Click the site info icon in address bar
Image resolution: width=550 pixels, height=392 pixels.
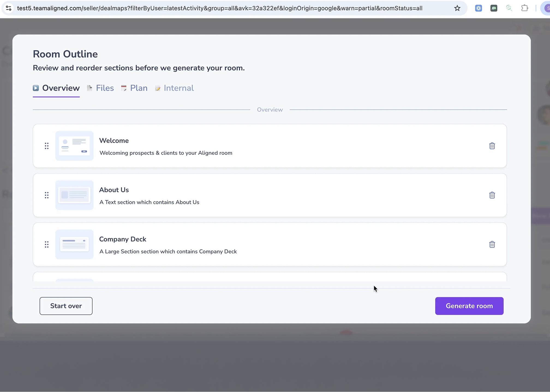pyautogui.click(x=8, y=8)
